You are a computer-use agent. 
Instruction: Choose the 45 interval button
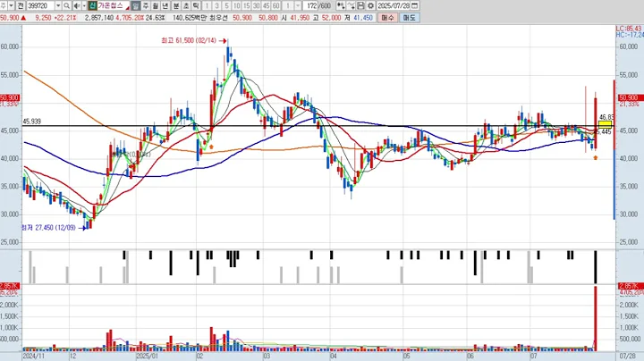click(x=267, y=5)
